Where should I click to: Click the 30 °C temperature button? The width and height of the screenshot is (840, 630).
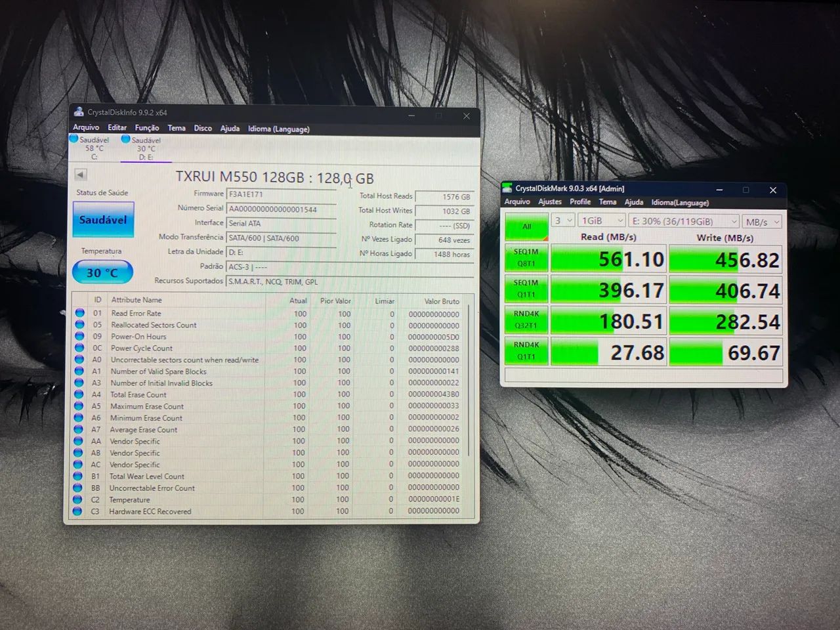tap(102, 272)
